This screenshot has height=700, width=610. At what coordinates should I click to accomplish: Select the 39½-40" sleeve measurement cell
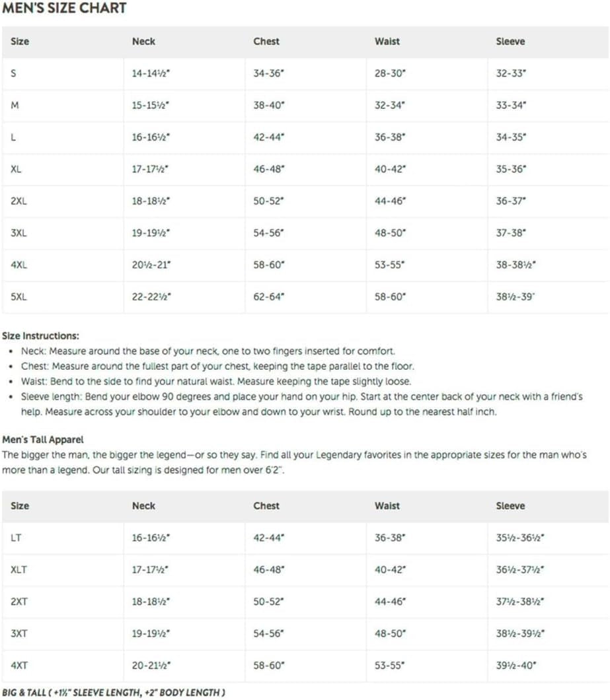tap(517, 665)
